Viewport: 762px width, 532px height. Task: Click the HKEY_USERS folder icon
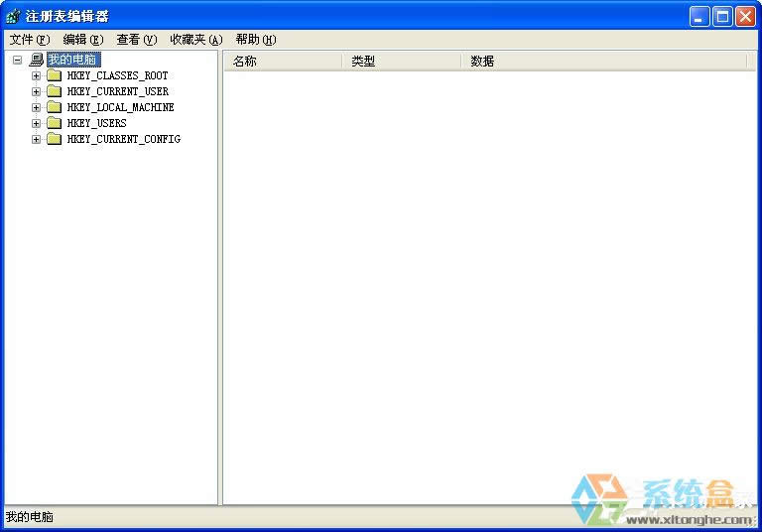54,123
